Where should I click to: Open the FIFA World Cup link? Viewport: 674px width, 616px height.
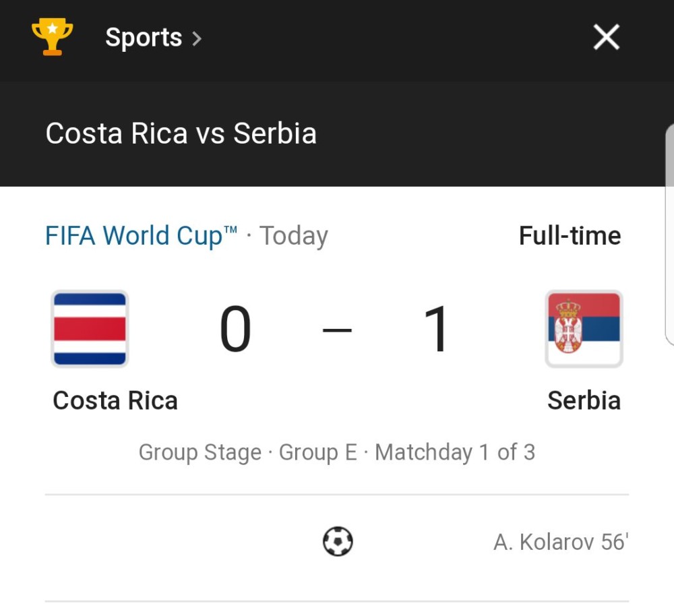click(142, 236)
